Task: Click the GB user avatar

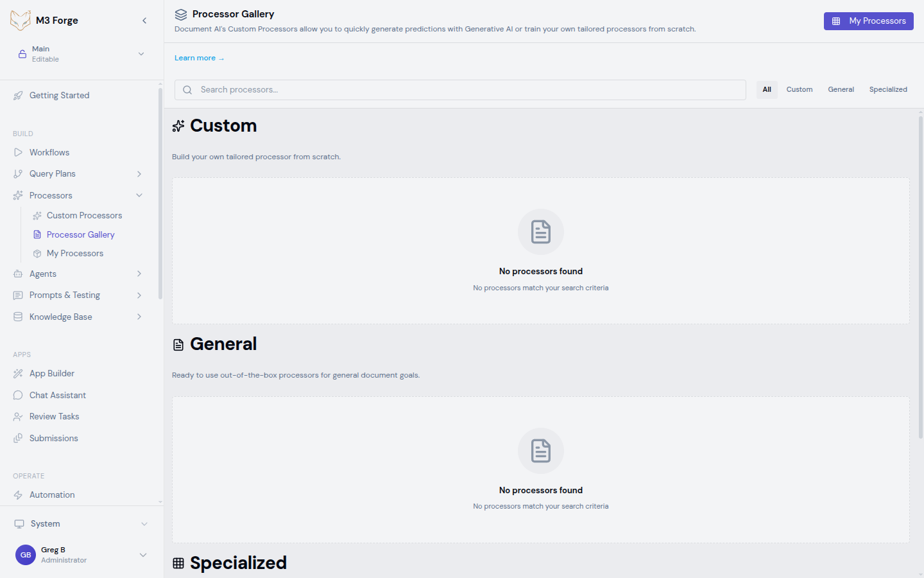Action: [26, 555]
